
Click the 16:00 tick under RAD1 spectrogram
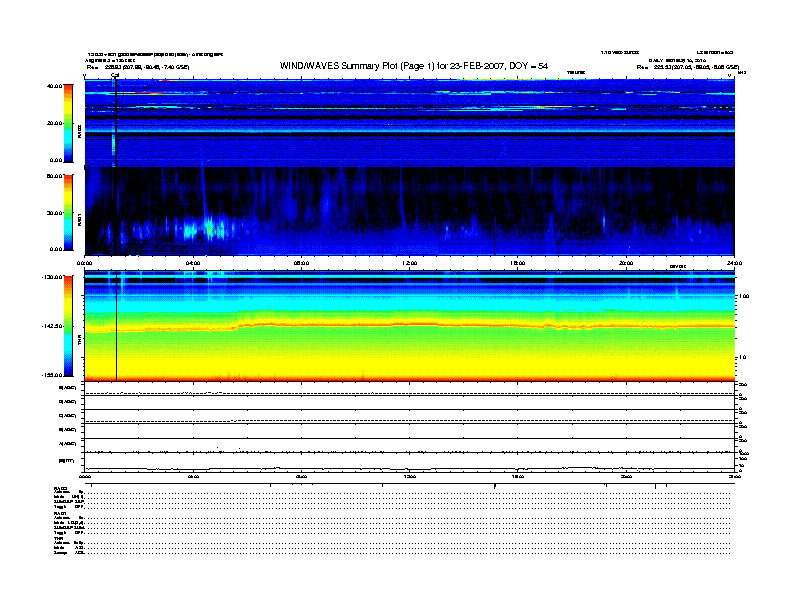(518, 263)
